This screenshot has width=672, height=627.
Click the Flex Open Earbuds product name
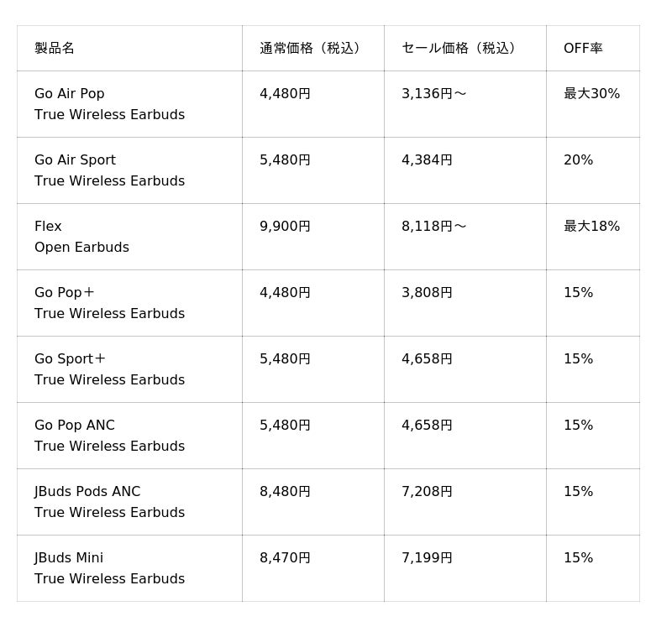(x=81, y=237)
